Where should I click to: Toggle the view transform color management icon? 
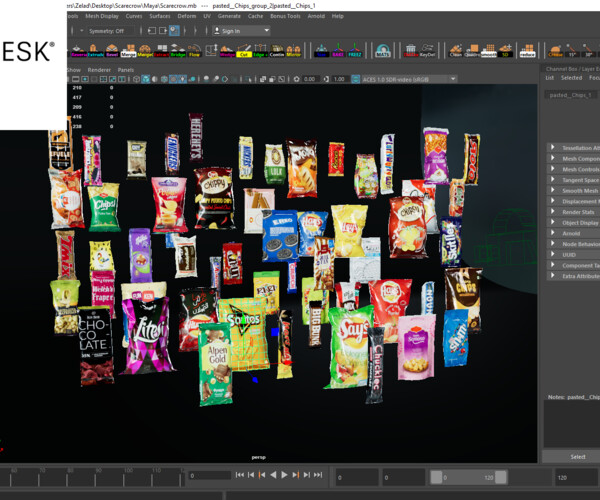pos(355,79)
